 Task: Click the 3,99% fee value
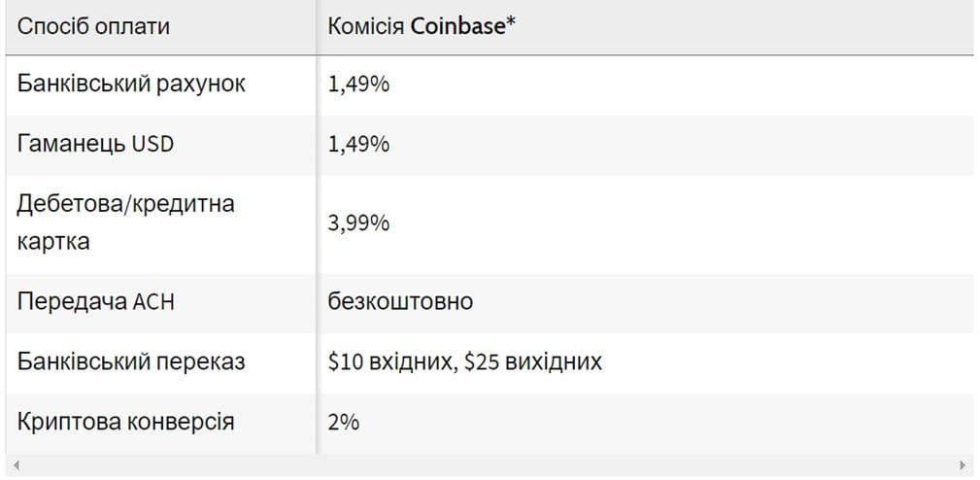click(x=359, y=223)
